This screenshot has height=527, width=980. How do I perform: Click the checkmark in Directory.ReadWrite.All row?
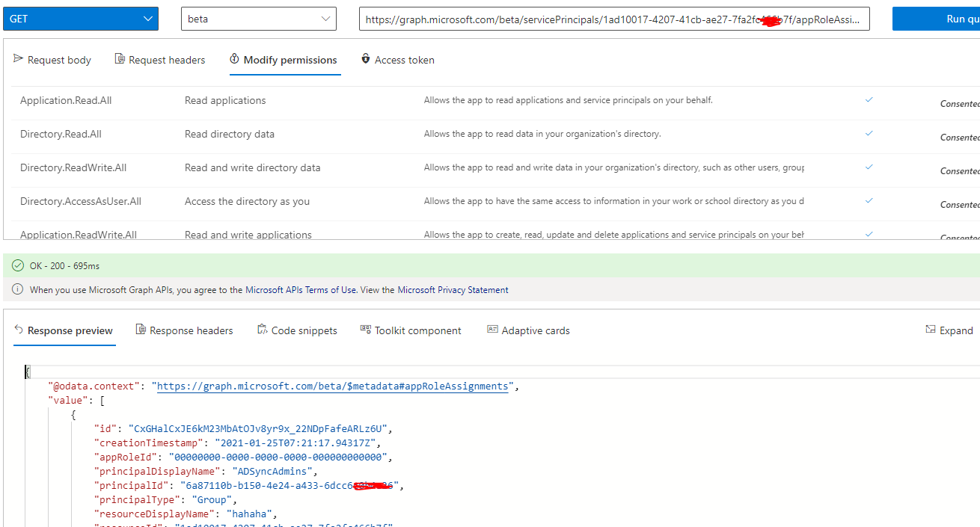click(x=869, y=167)
